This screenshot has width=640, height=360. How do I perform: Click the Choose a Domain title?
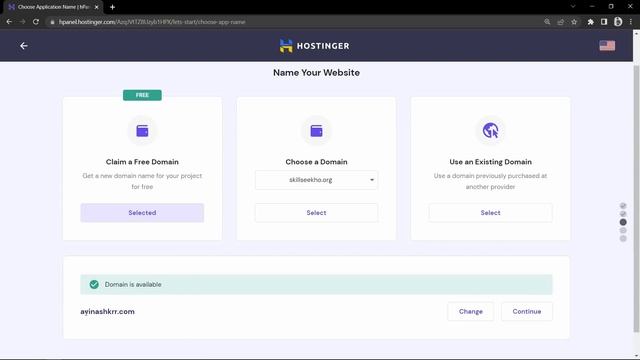click(316, 162)
